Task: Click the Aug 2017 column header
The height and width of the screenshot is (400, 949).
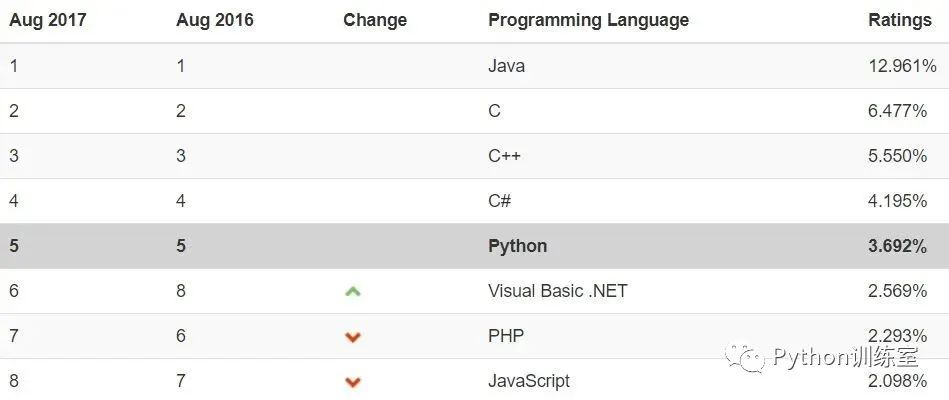Action: (x=47, y=20)
